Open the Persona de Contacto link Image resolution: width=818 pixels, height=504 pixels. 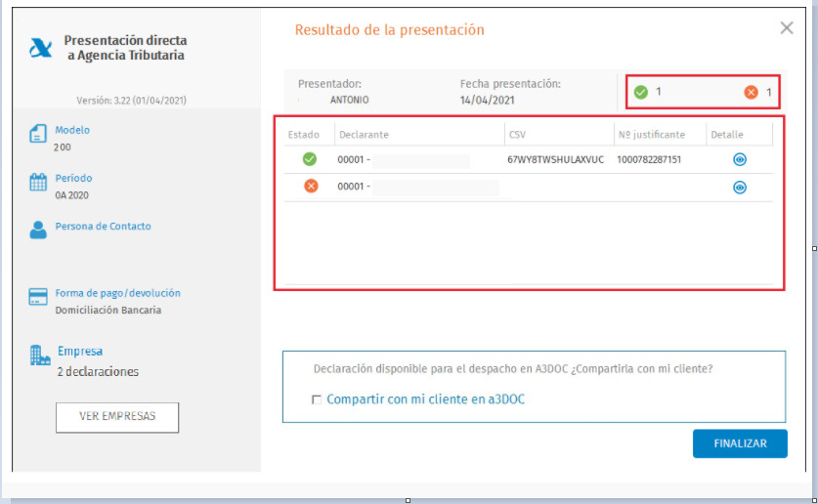click(x=104, y=227)
